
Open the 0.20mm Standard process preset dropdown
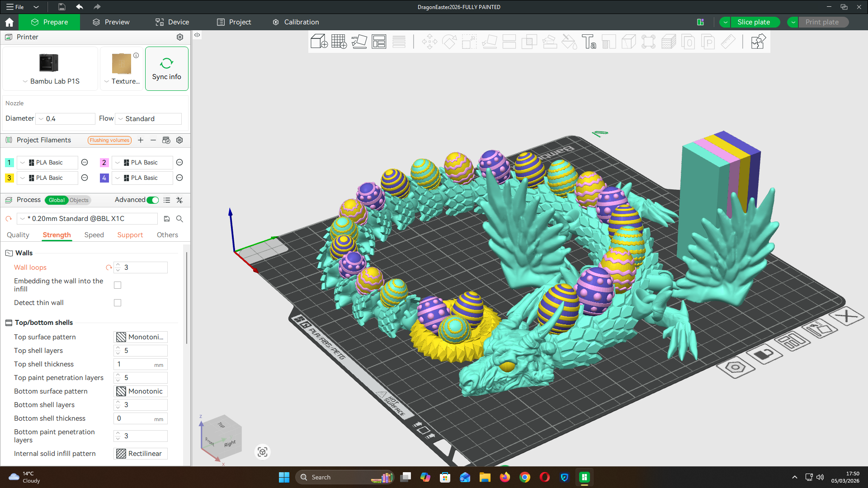(x=87, y=219)
